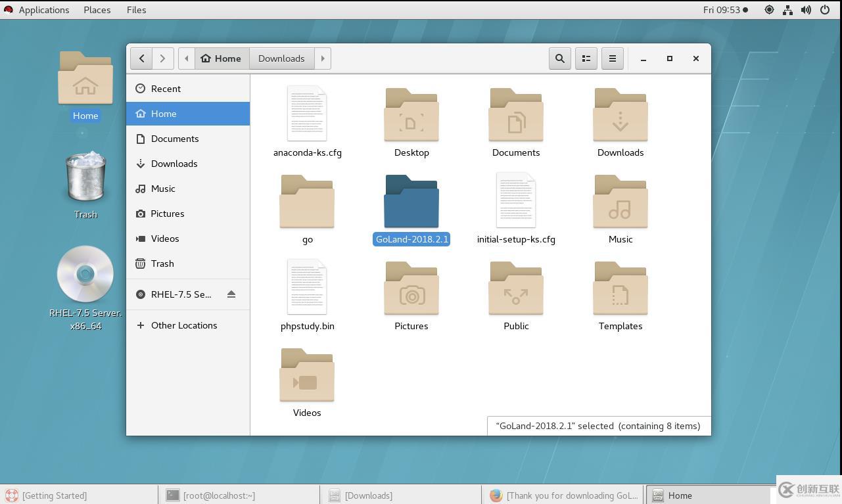Open the Places menu
Viewport: 842px width, 504px height.
pyautogui.click(x=97, y=10)
